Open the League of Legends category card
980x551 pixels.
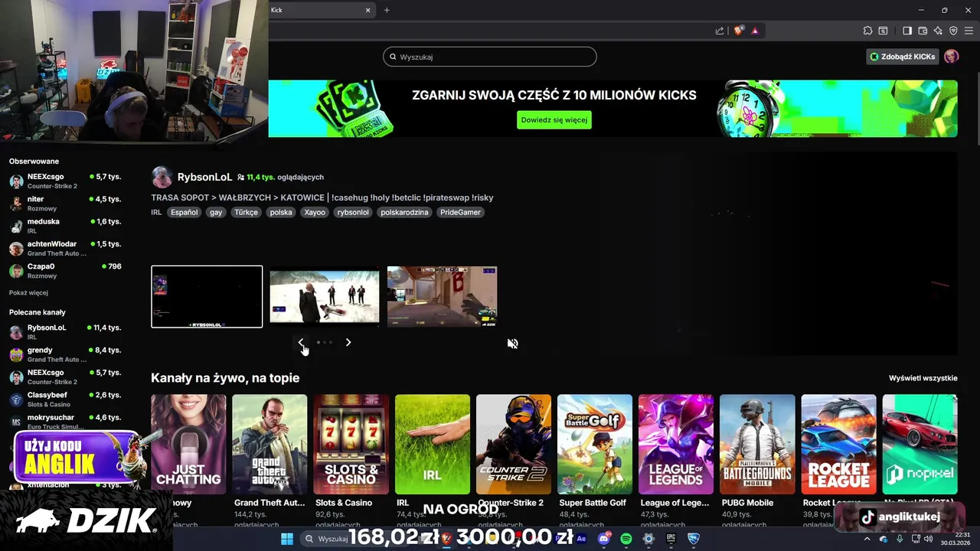click(x=675, y=444)
